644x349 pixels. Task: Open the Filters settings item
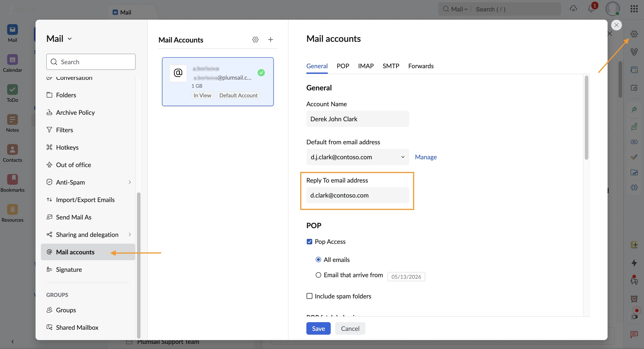tap(88, 130)
